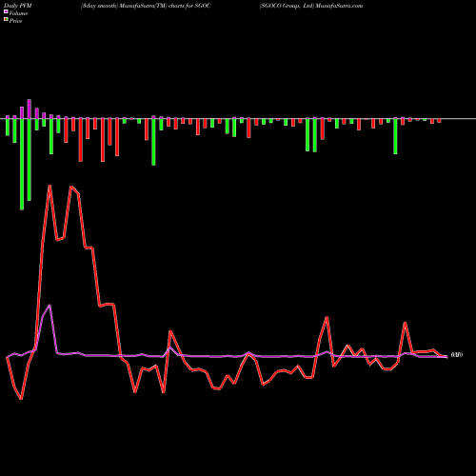Screen dimensions: 476x476
Task: Click the price value label at the end of the price line
Action: pyautogui.click(x=457, y=355)
